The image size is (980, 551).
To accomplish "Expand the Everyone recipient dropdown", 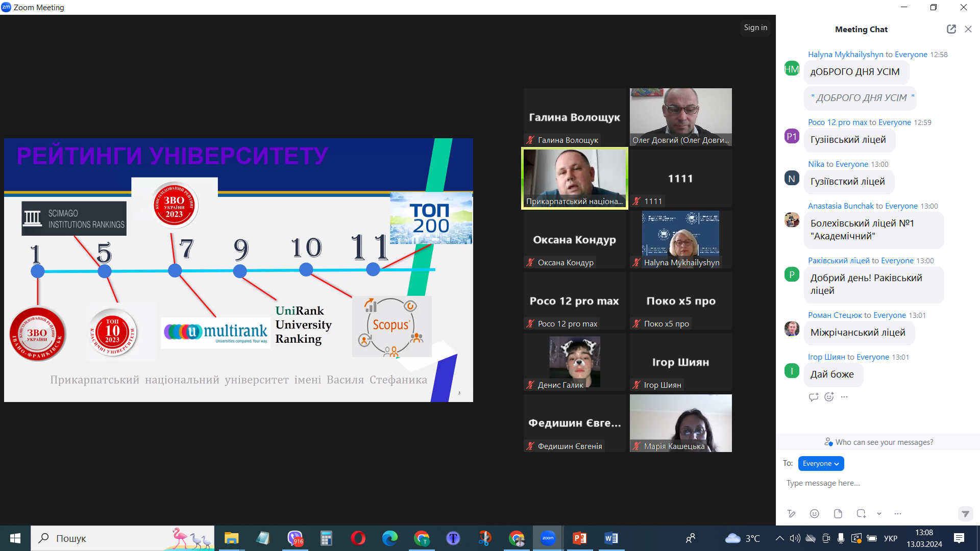I will click(x=821, y=463).
